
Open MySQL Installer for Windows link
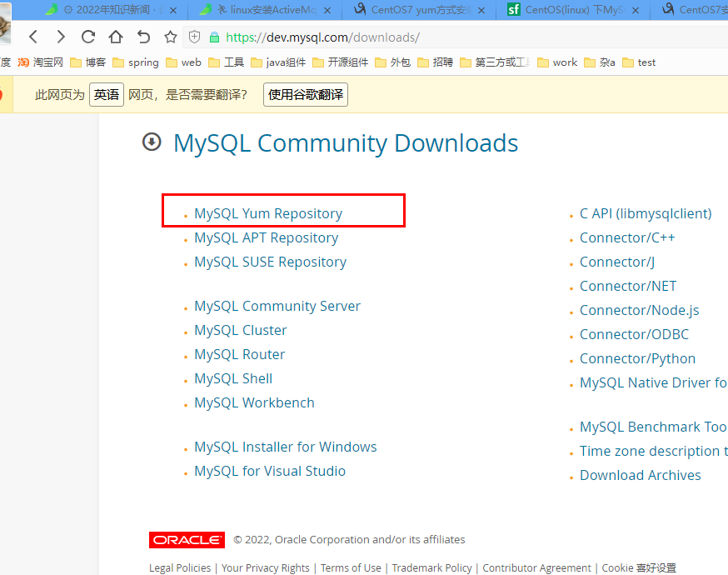coord(286,447)
